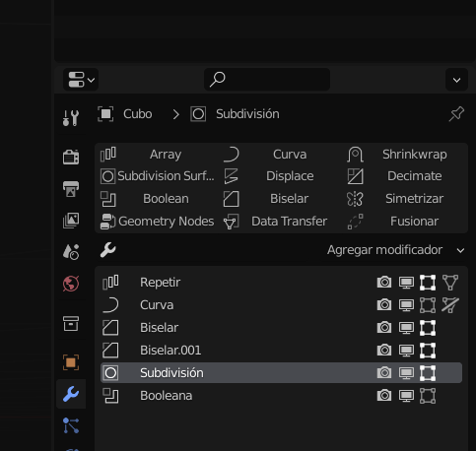Add a Biselar modifier from grid

pos(281,199)
